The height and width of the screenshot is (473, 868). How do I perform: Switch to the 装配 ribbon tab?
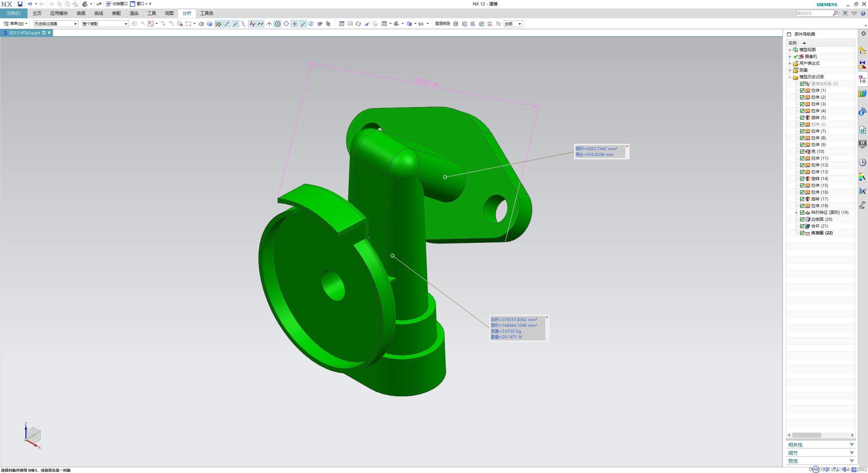coord(116,13)
